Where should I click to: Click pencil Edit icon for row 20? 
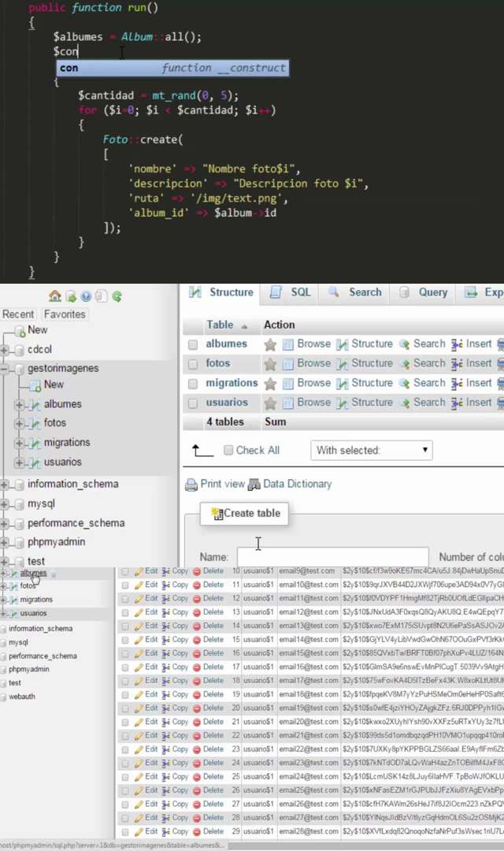[x=139, y=708]
